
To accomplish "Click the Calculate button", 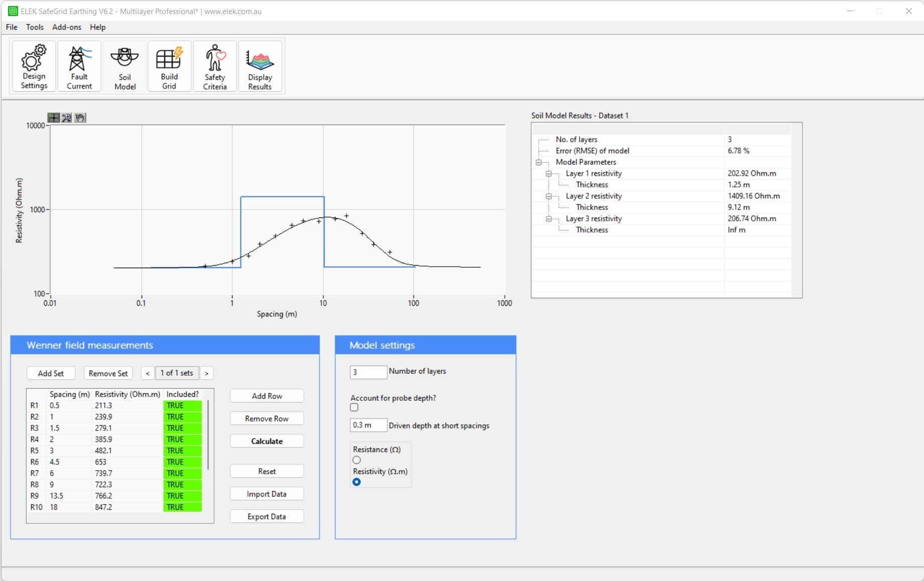I will tap(267, 441).
